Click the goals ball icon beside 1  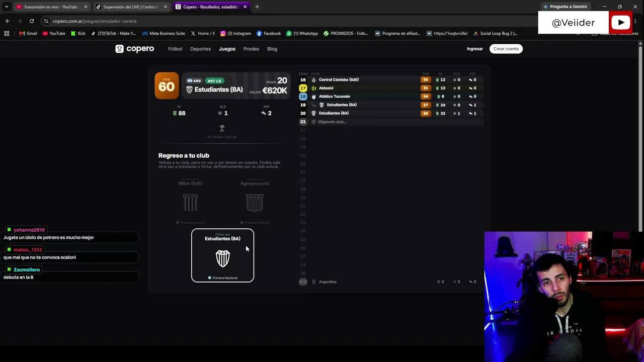[220, 113]
